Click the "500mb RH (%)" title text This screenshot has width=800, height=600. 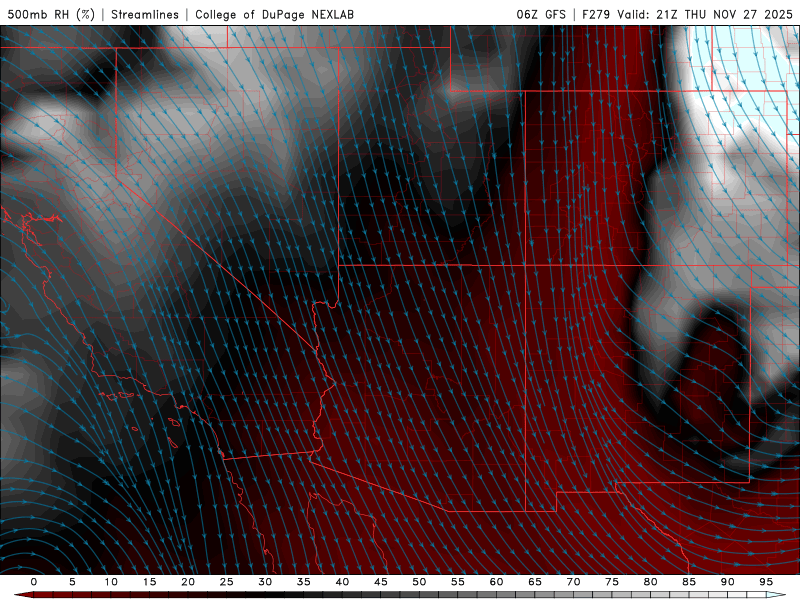(x=52, y=14)
